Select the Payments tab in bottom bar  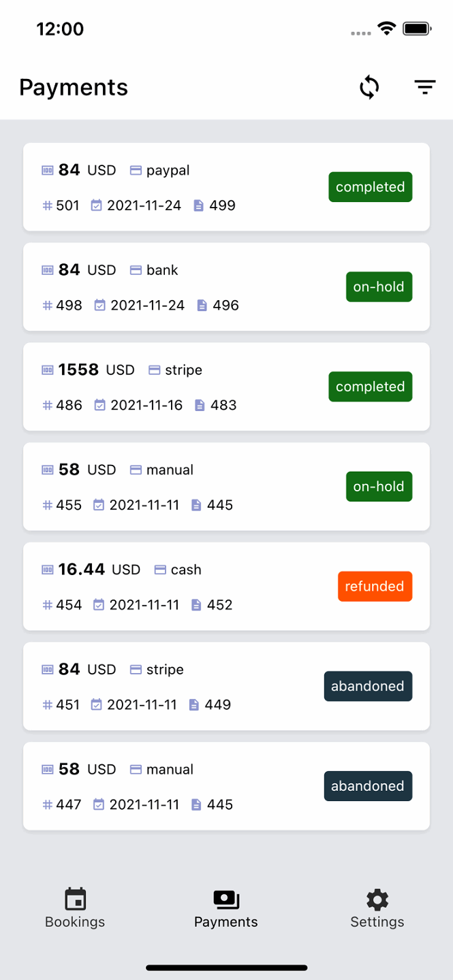tap(225, 908)
